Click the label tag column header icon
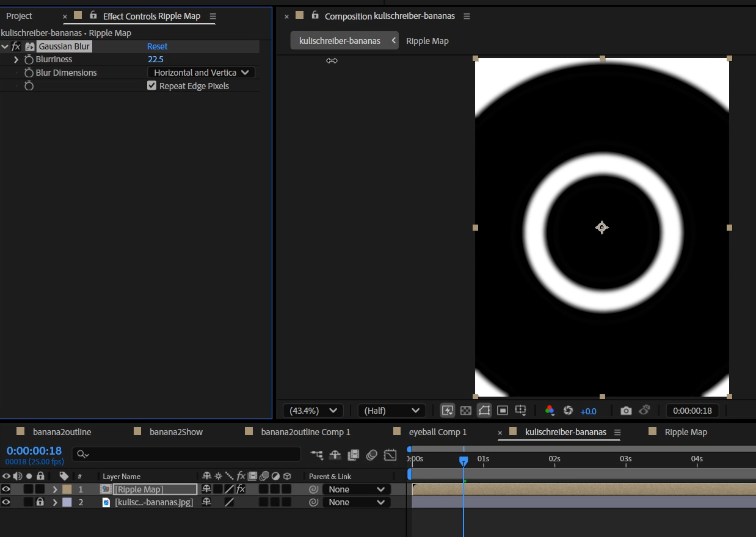The height and width of the screenshot is (537, 756). pyautogui.click(x=64, y=476)
